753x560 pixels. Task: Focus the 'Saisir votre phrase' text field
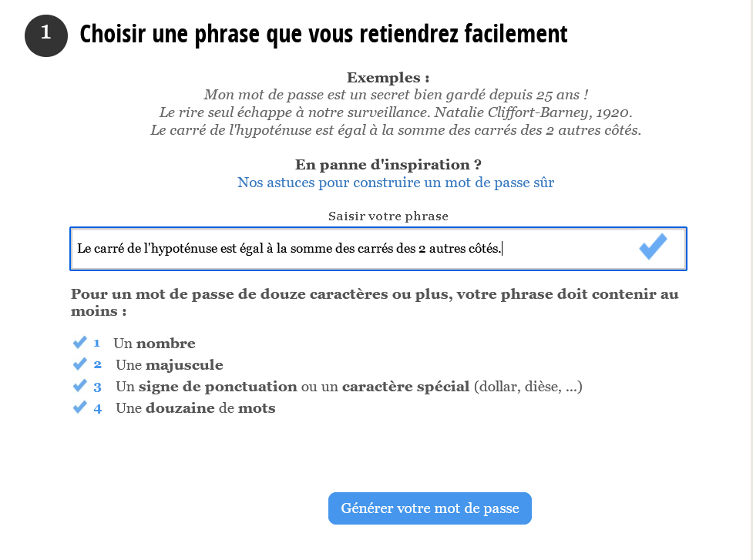click(x=378, y=249)
